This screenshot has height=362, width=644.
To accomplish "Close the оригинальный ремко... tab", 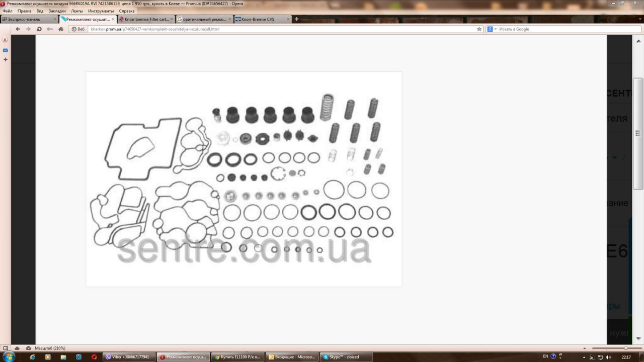I will tap(230, 19).
